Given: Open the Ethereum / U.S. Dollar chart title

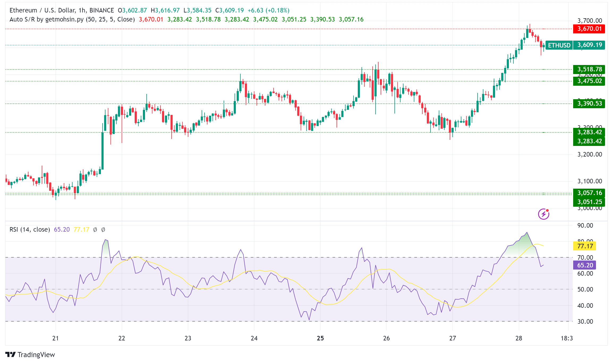Looking at the screenshot, I should click(62, 10).
